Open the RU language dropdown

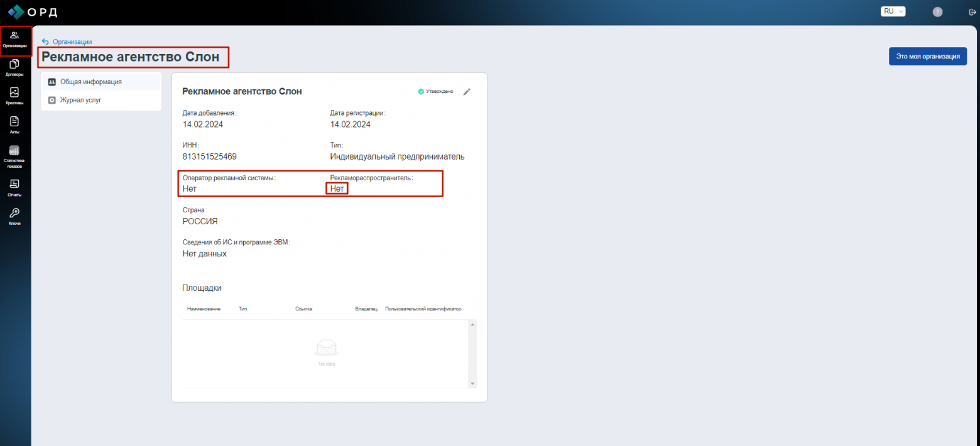coord(893,11)
